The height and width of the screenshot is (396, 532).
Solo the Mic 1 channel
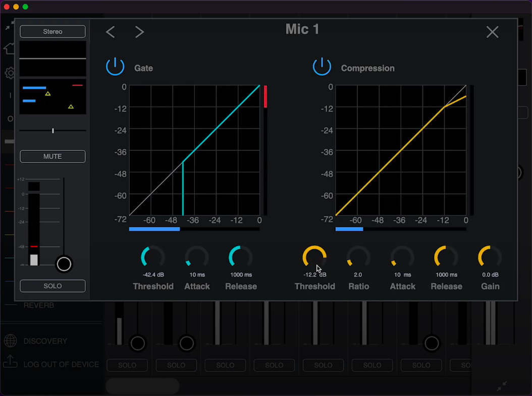click(x=52, y=286)
